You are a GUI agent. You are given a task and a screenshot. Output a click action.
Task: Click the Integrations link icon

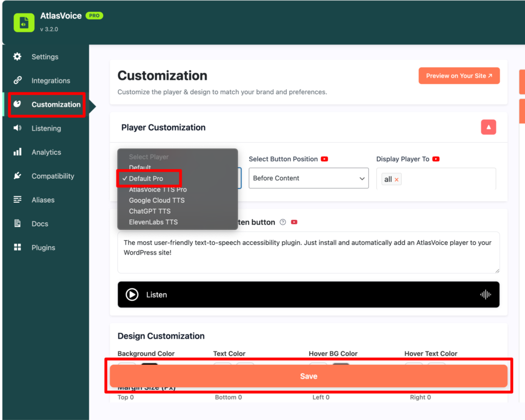click(17, 80)
